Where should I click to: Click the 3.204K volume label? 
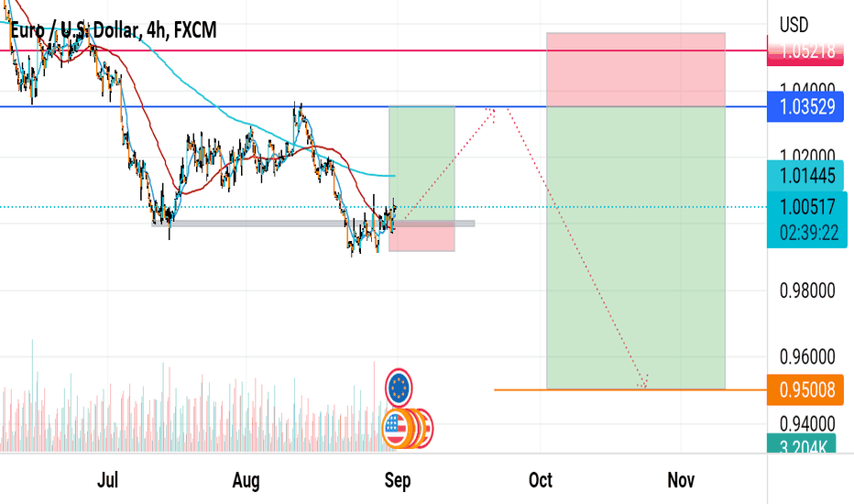click(x=805, y=444)
